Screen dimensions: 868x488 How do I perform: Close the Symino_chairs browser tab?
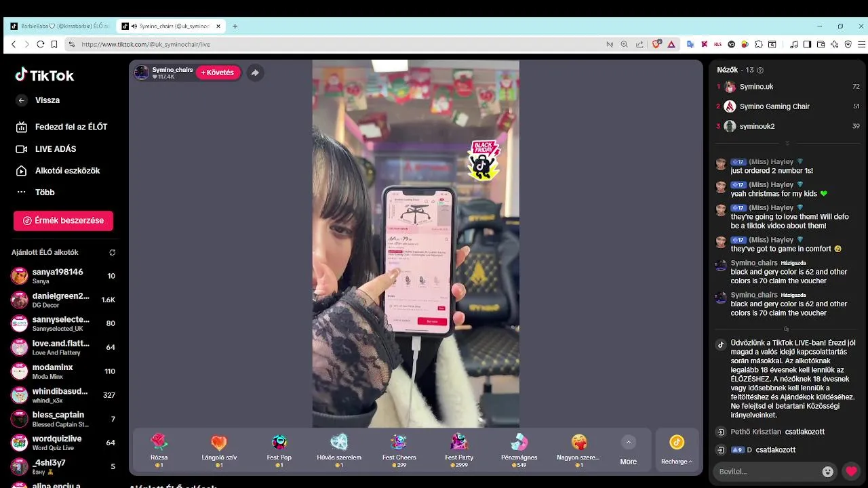(218, 26)
